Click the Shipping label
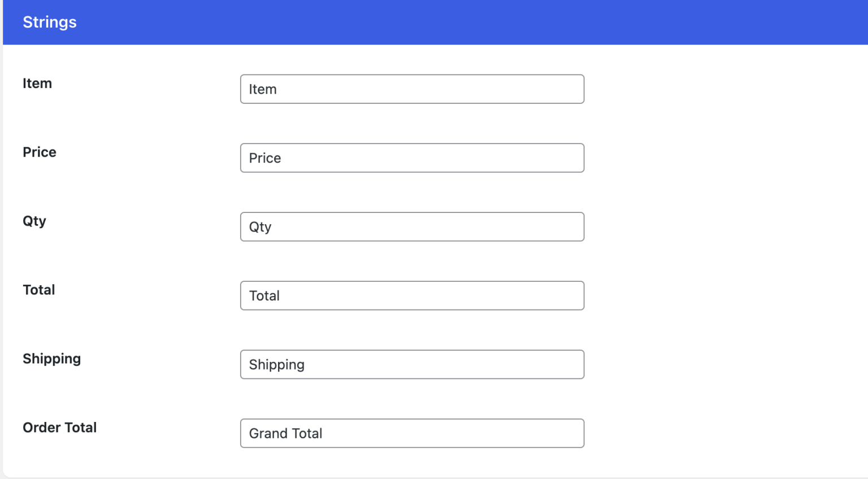The height and width of the screenshot is (479, 868). click(51, 359)
